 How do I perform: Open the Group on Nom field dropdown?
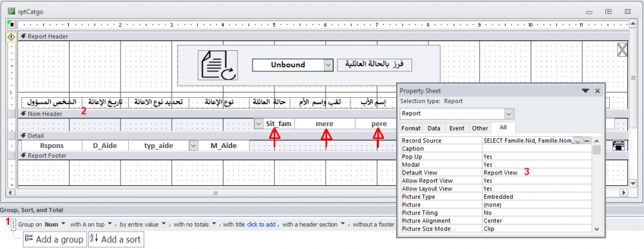coord(63,224)
